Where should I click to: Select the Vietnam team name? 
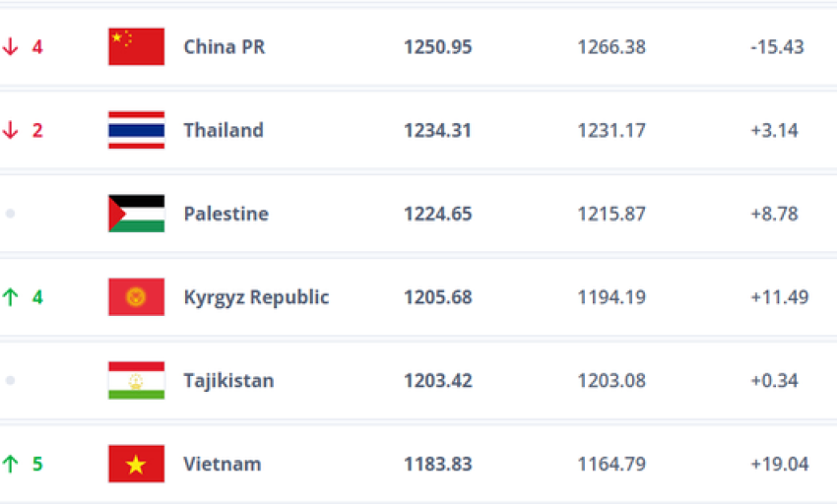223,464
